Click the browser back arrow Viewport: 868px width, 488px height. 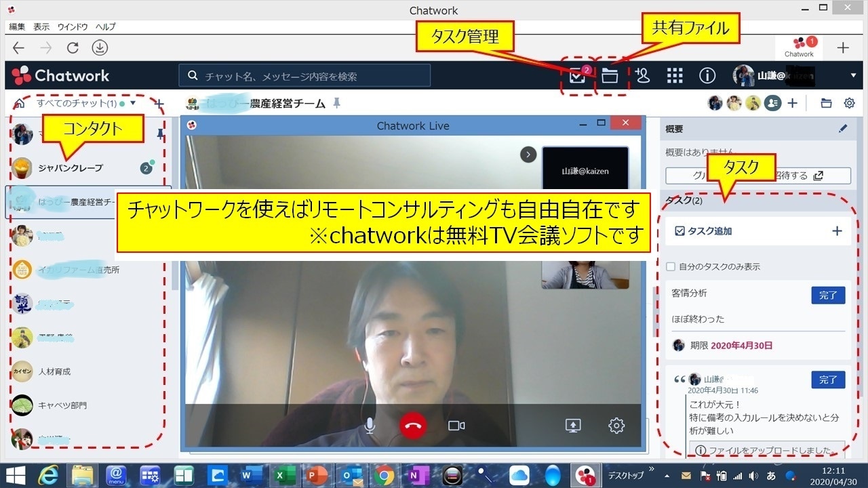(x=19, y=47)
